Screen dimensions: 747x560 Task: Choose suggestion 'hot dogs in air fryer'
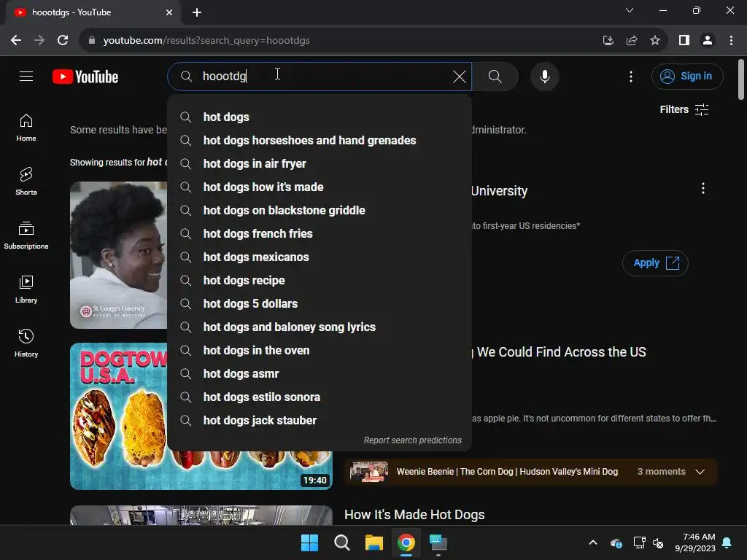click(320, 164)
